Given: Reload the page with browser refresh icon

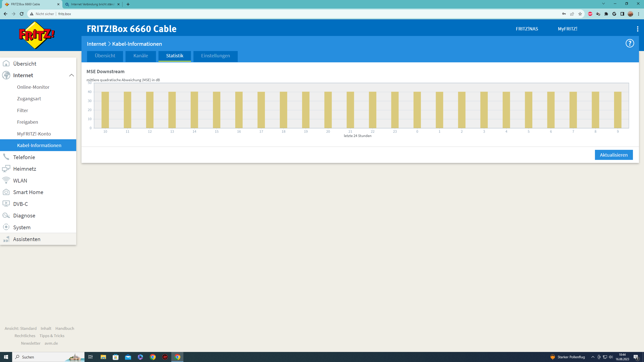Looking at the screenshot, I should 22,14.
